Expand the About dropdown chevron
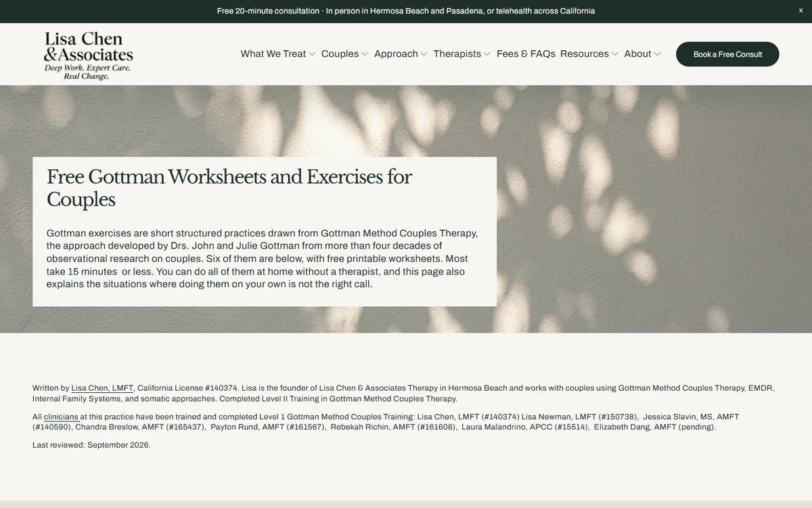 point(657,54)
